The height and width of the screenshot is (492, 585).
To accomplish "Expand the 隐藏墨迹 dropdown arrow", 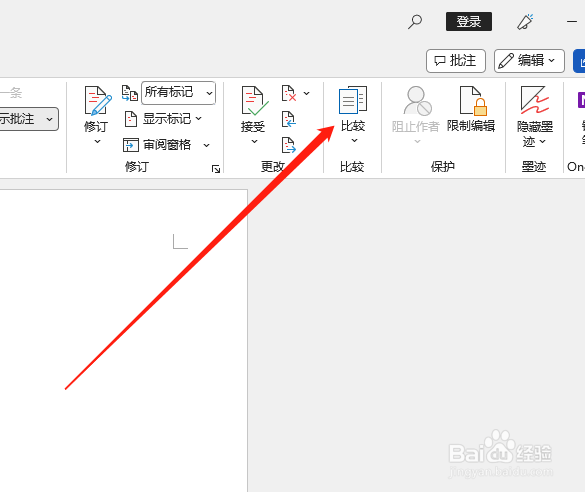I will (542, 141).
